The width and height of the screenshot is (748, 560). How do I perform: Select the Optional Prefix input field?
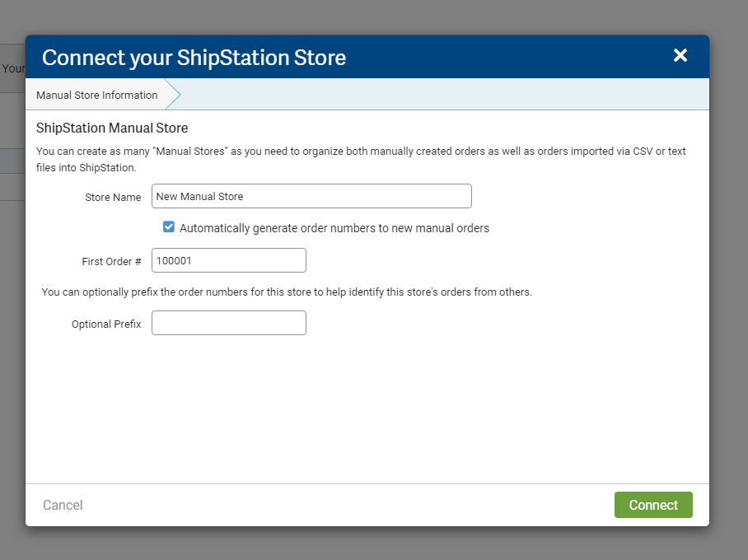(229, 323)
